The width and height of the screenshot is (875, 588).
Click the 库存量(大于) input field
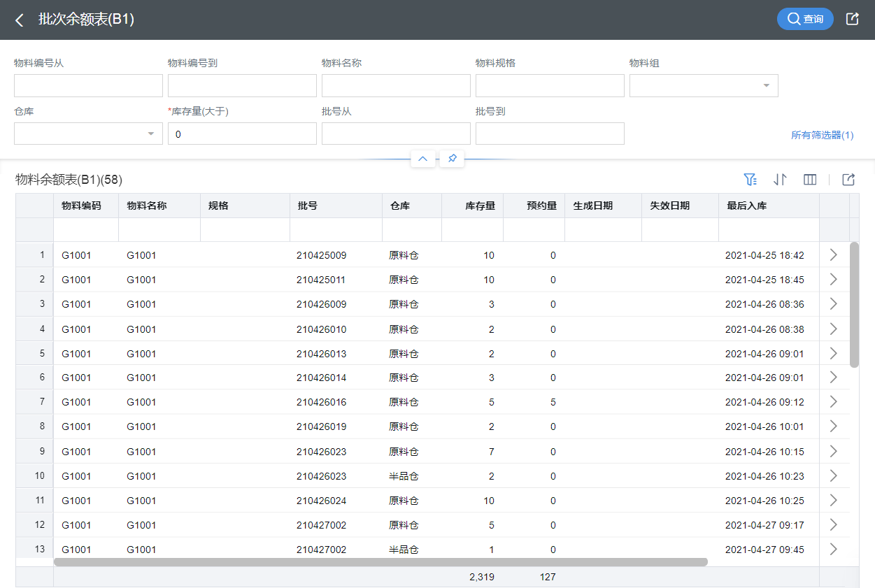click(242, 134)
